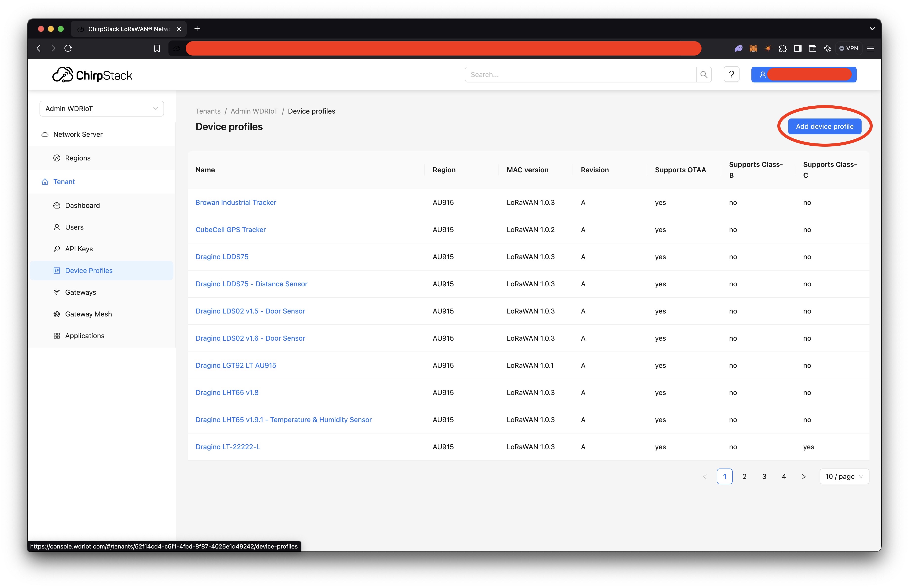Click Admin WDRIoT breadcrumb link
The width and height of the screenshot is (909, 588).
tap(254, 111)
